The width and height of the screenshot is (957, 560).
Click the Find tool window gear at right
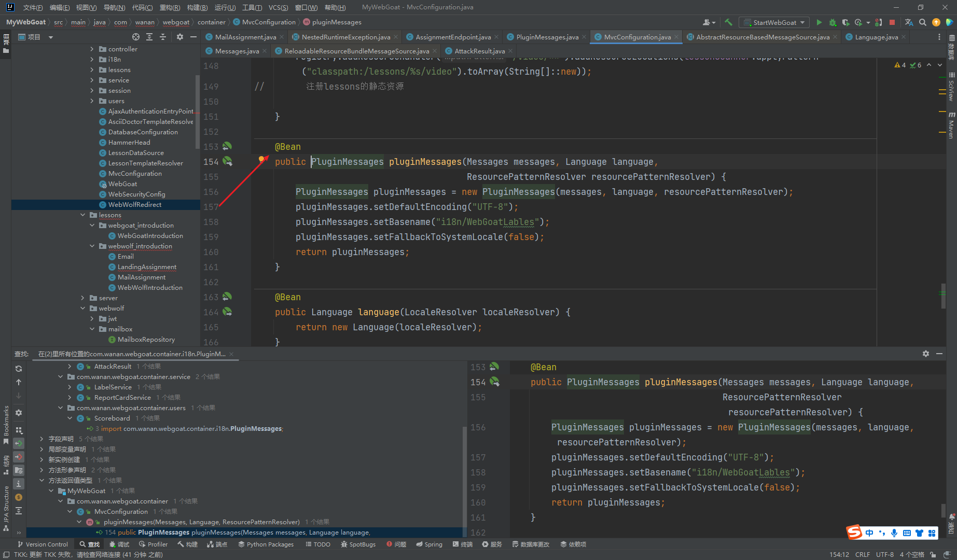tap(926, 354)
